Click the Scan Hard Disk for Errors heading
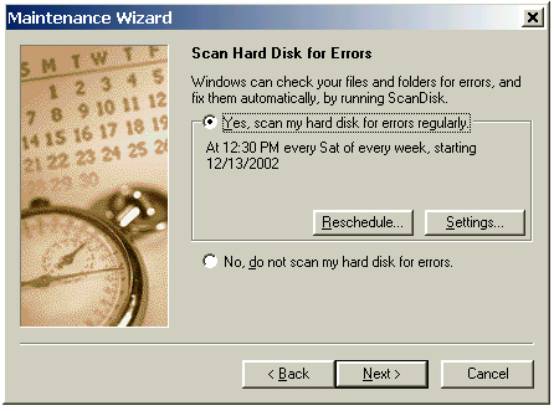The width and height of the screenshot is (554, 411). [x=282, y=53]
